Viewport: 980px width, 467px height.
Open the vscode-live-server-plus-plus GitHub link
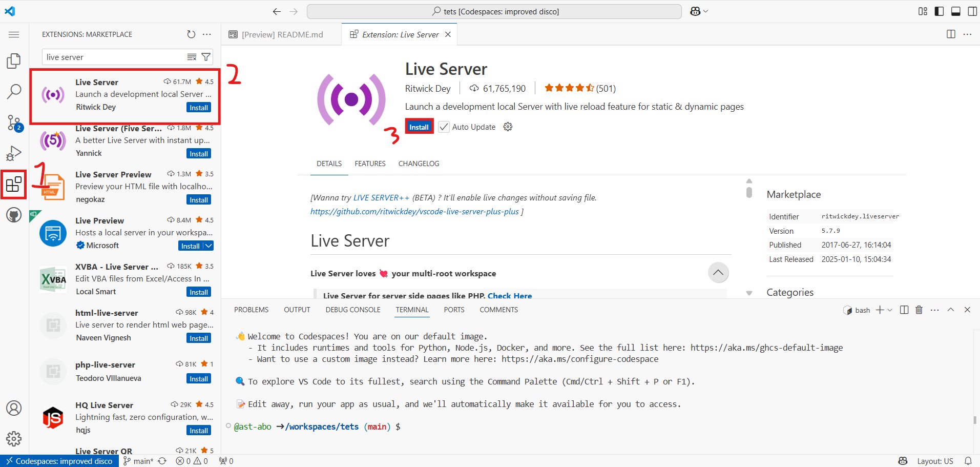[x=414, y=211]
